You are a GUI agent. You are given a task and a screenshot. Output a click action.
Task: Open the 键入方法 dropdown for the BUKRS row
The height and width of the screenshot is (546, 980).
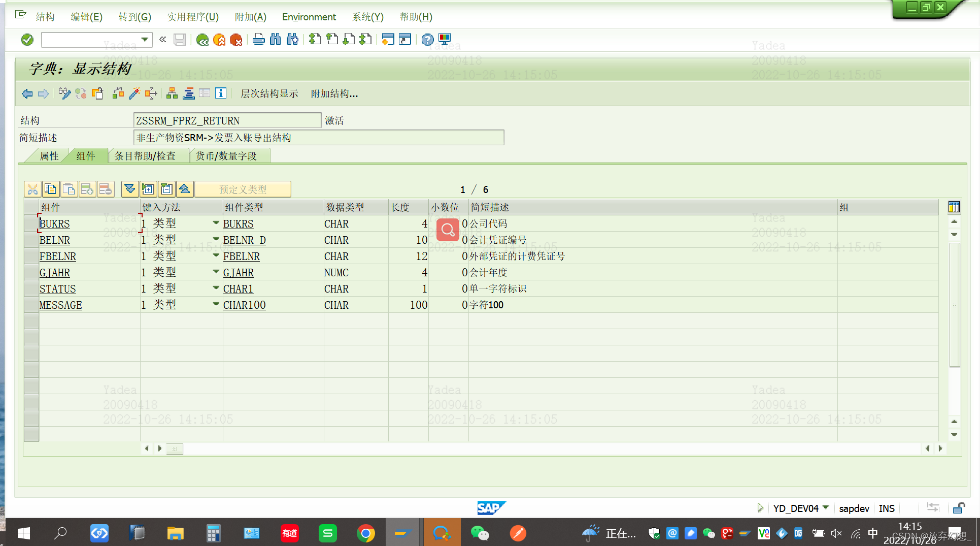coord(216,223)
